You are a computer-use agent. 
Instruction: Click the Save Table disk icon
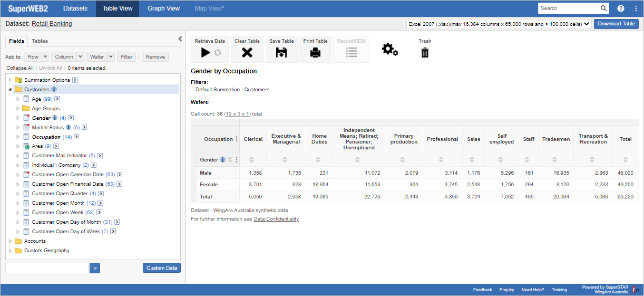click(x=281, y=52)
